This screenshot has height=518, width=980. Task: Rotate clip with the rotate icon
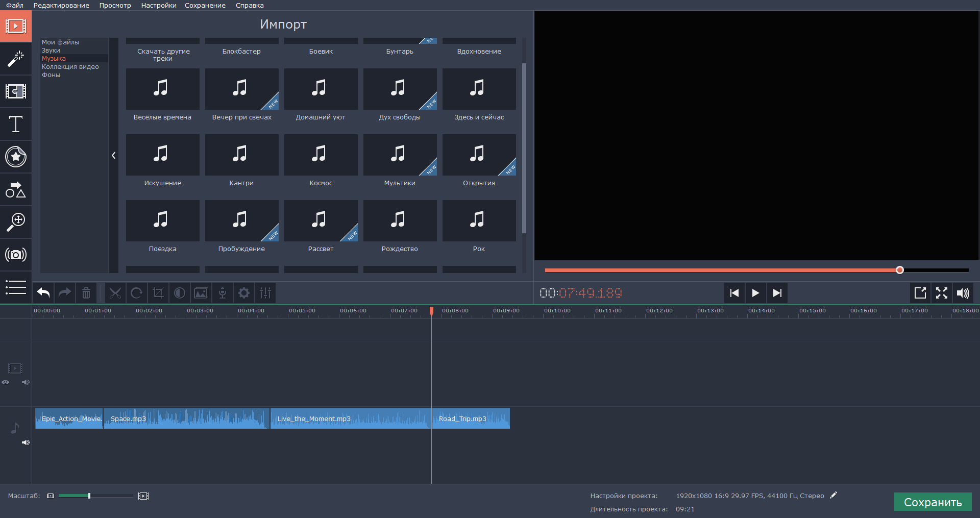(137, 293)
